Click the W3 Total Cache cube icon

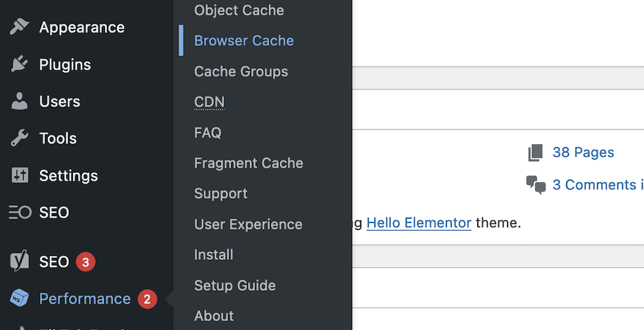pyautogui.click(x=20, y=298)
